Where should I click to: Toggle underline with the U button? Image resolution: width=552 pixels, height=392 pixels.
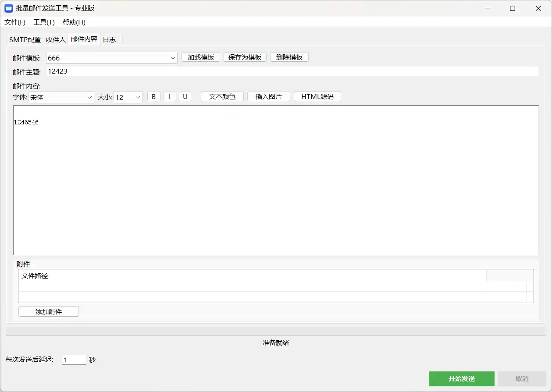click(x=185, y=96)
